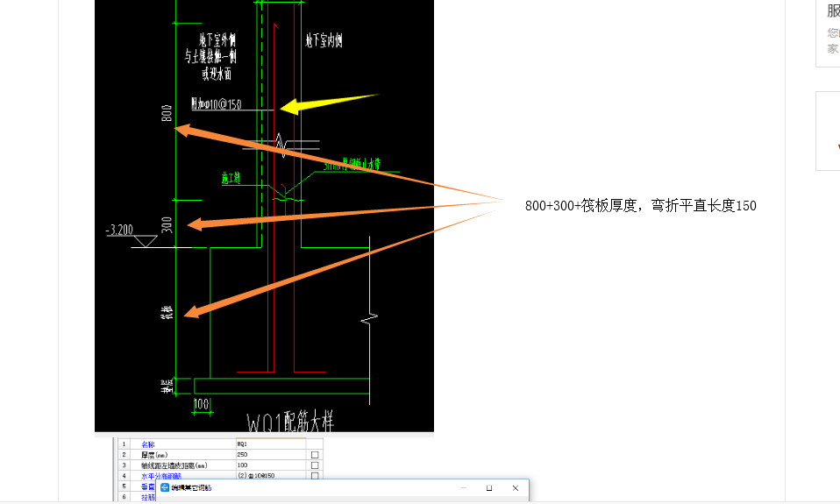Select the 名称 property label
The image size is (840, 504).
148,444
